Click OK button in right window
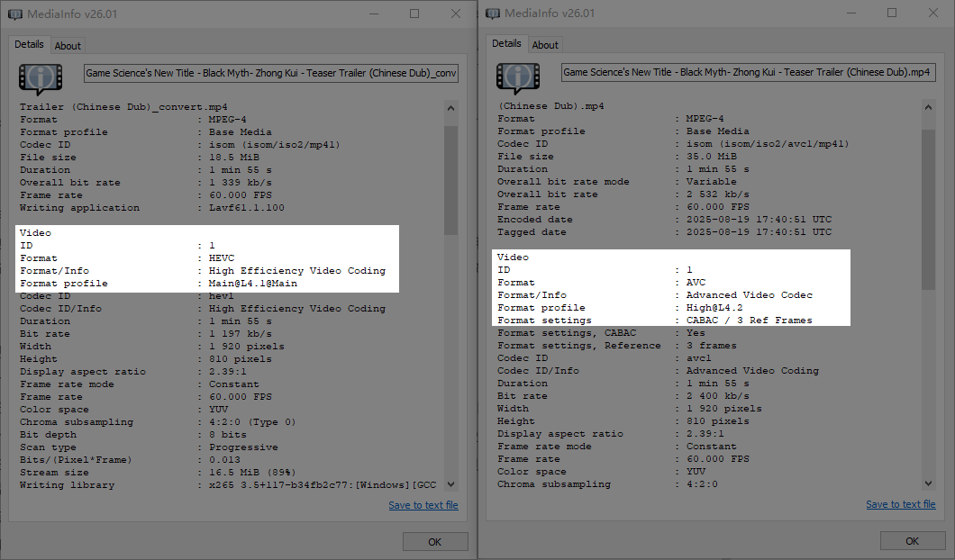Image resolution: width=955 pixels, height=560 pixels. pyautogui.click(x=913, y=541)
